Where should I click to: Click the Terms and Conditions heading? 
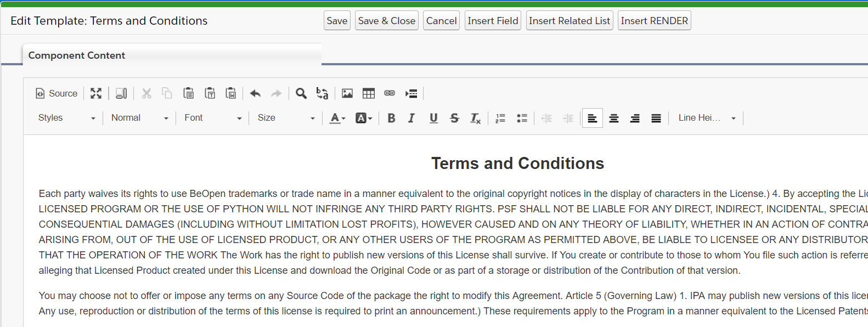(x=517, y=163)
